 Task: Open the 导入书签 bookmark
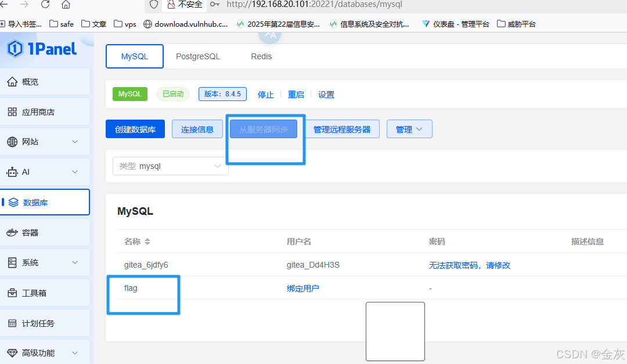click(x=21, y=24)
